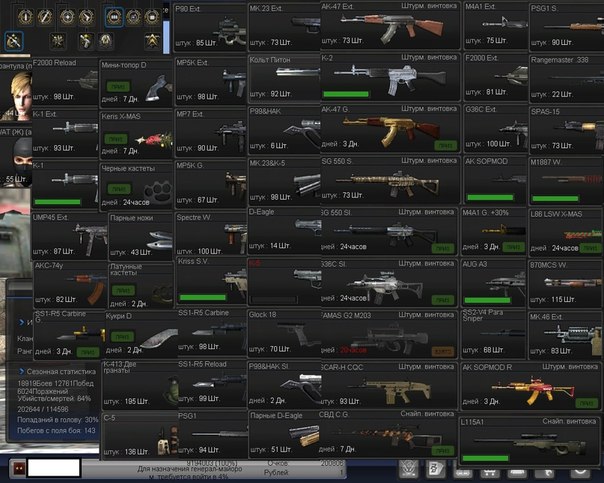Click the 'Рублей' balance label in bottom bar

click(x=276, y=472)
